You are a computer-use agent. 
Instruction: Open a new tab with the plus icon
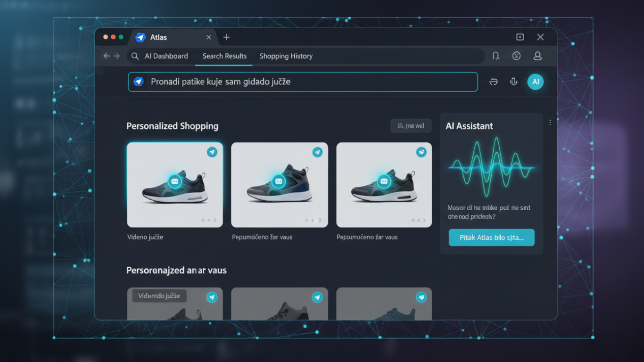226,37
